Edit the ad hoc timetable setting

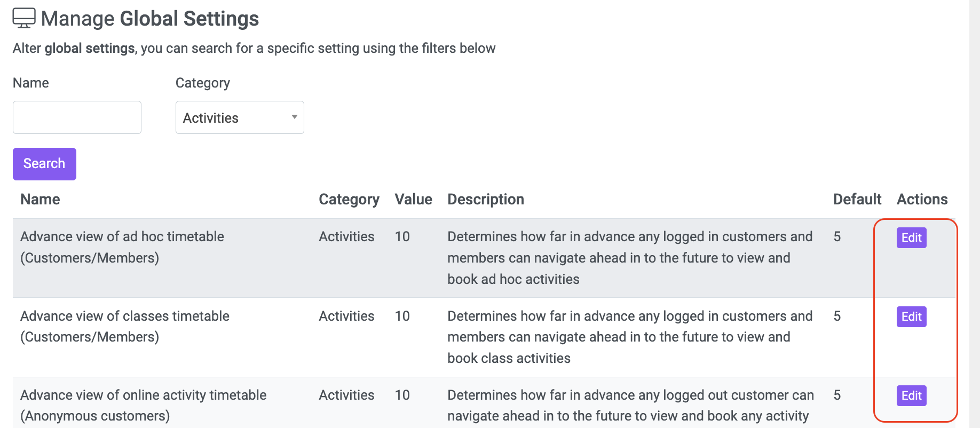coord(911,237)
